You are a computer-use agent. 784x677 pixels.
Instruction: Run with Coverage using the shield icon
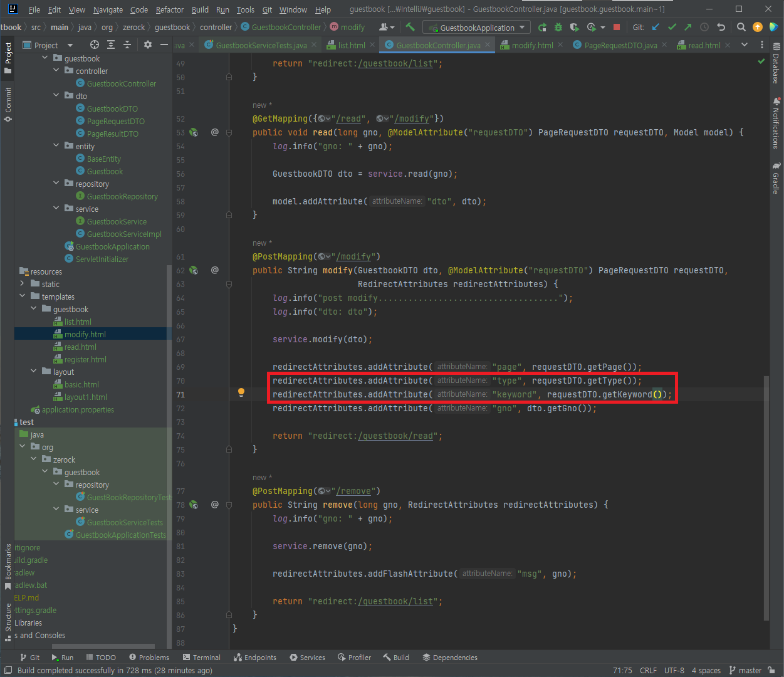click(x=575, y=27)
